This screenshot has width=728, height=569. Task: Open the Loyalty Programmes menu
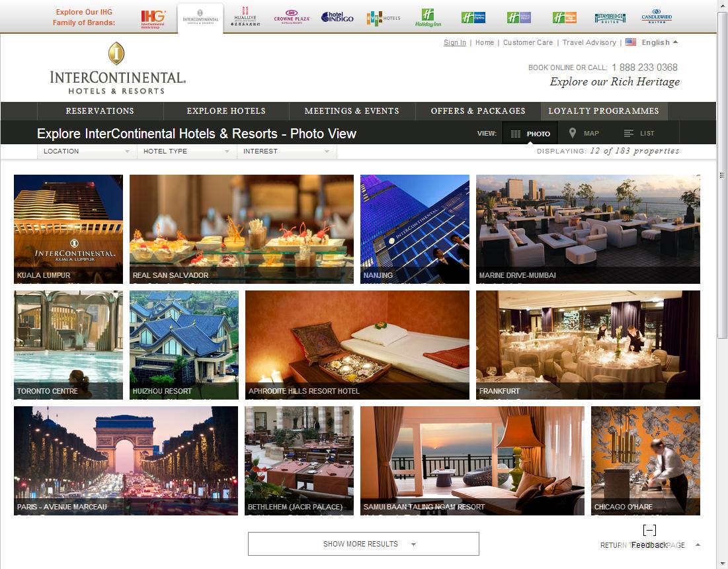(x=604, y=111)
